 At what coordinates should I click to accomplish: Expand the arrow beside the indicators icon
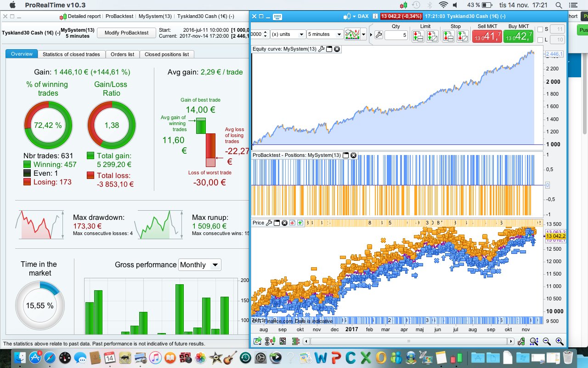(364, 34)
